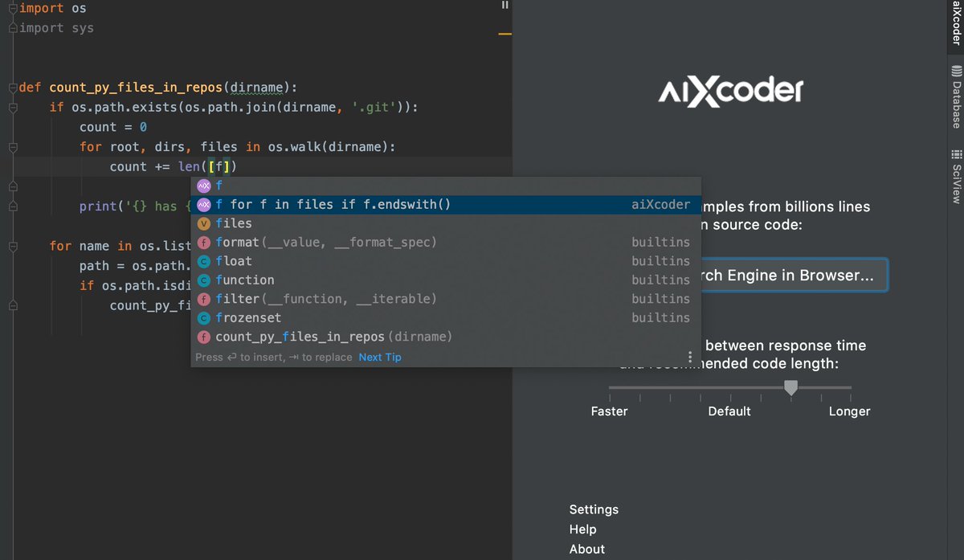Click the response time slider thumb
The image size is (964, 560).
pyautogui.click(x=790, y=388)
